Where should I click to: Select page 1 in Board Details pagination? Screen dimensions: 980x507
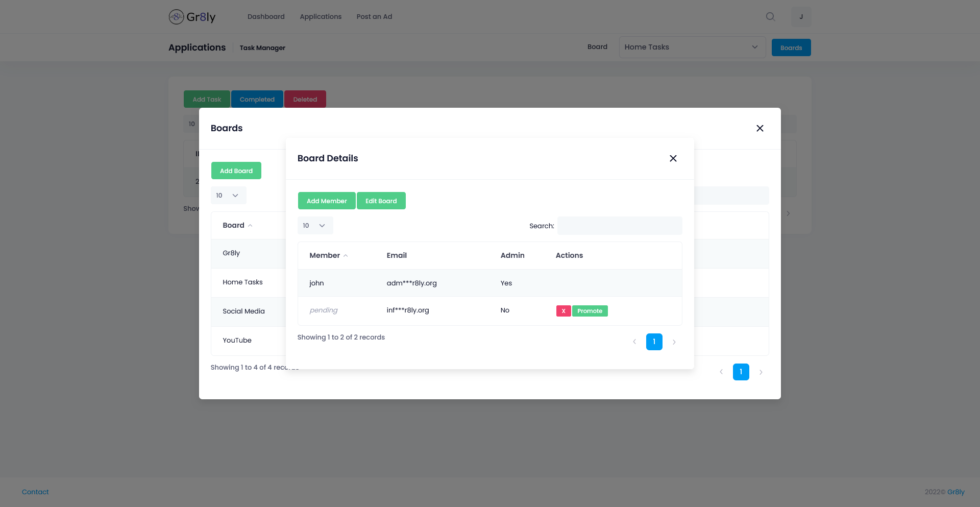click(x=654, y=342)
